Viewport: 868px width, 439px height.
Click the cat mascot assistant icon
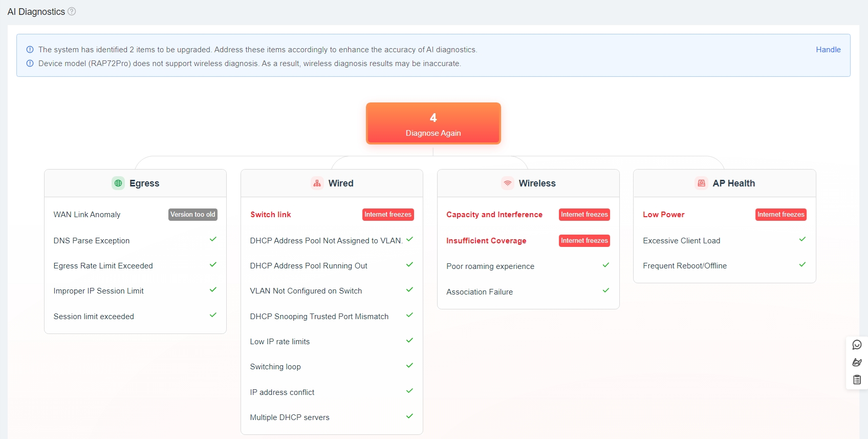coord(857,362)
